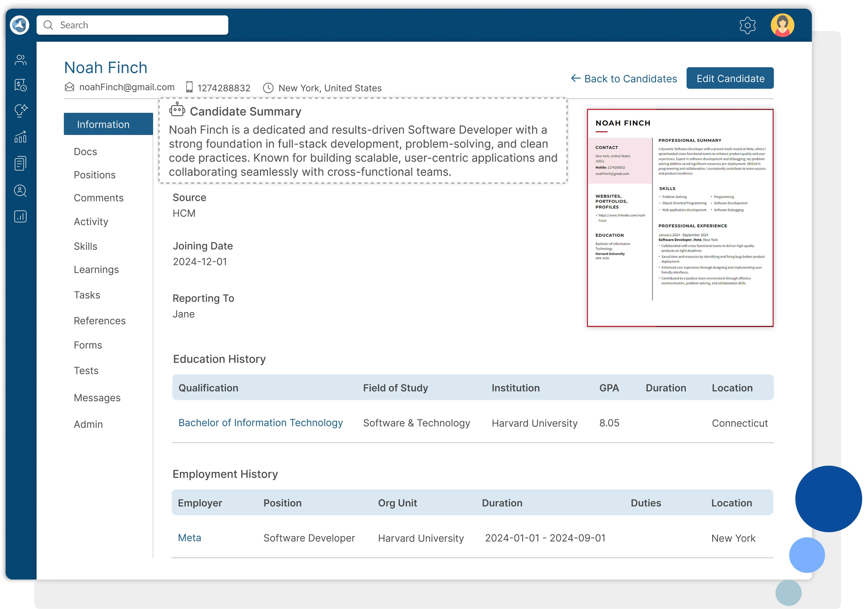868x609 pixels.
Task: Open the Admin section in the left menu
Action: coord(88,424)
